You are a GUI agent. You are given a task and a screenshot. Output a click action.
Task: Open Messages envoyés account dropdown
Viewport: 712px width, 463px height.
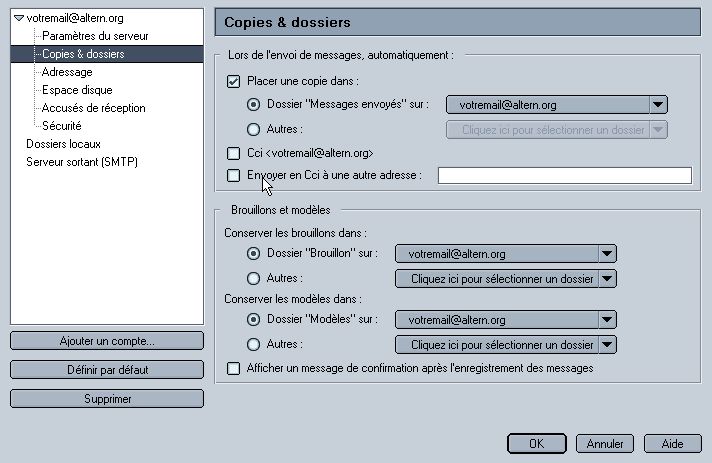pyautogui.click(x=557, y=105)
